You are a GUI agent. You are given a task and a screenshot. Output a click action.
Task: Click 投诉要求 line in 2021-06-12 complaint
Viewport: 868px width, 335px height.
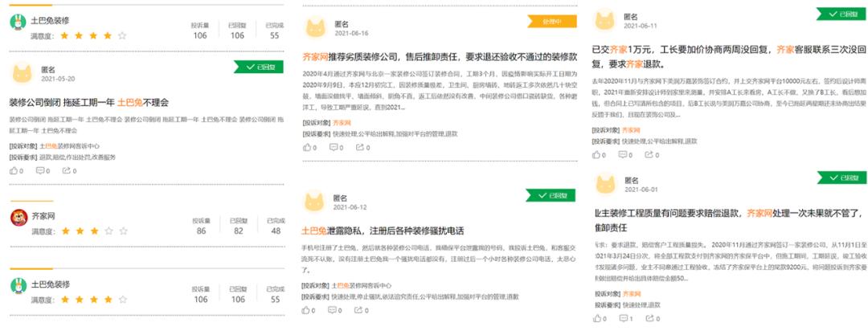(410, 296)
